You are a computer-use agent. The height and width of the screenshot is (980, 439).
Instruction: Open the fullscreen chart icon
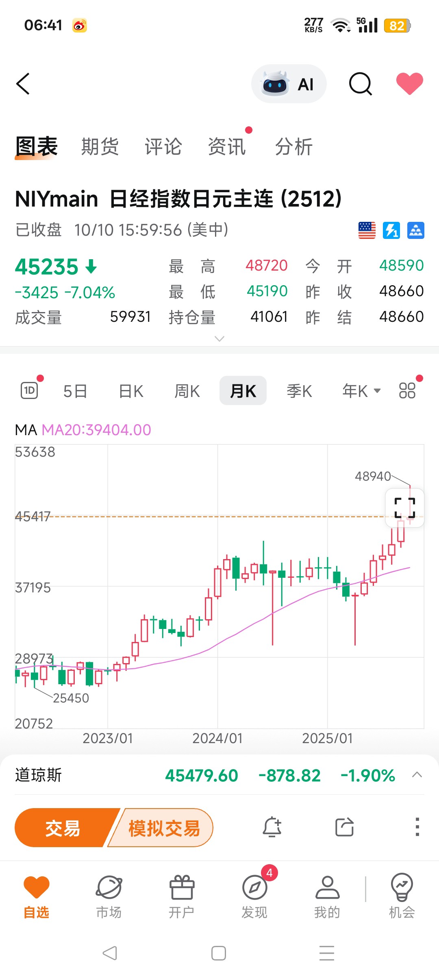[x=405, y=508]
